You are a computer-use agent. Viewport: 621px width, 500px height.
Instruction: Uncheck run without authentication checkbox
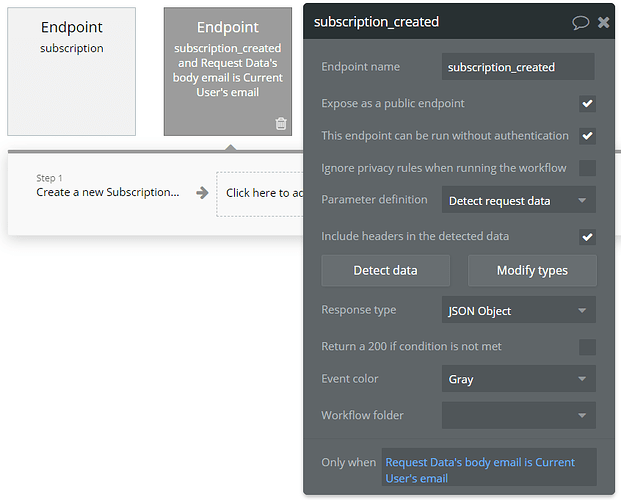point(587,135)
